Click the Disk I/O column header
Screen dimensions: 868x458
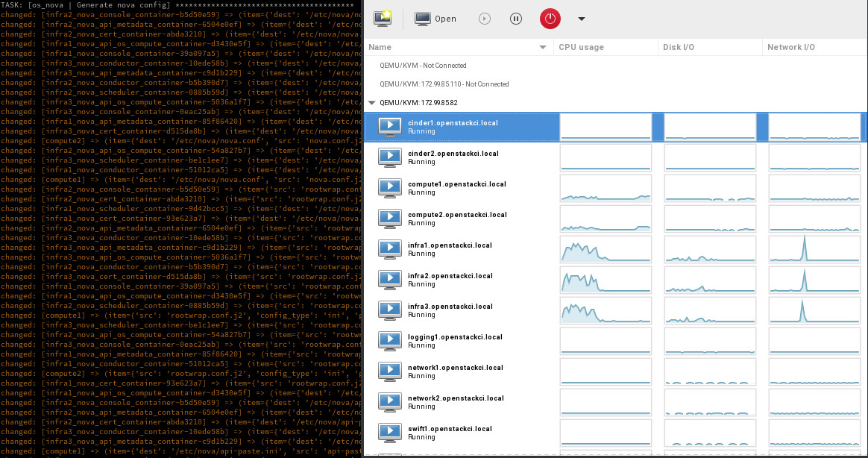677,46
